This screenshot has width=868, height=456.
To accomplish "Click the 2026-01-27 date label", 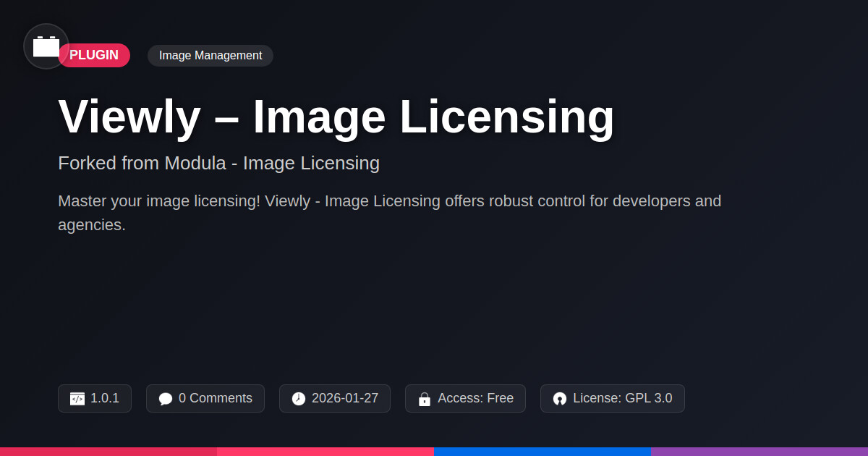I will pos(345,398).
